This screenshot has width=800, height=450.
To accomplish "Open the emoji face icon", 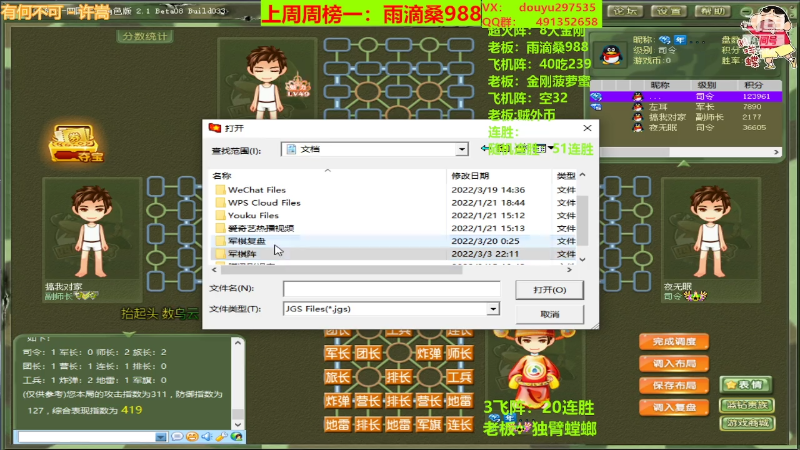I will coord(192,437).
